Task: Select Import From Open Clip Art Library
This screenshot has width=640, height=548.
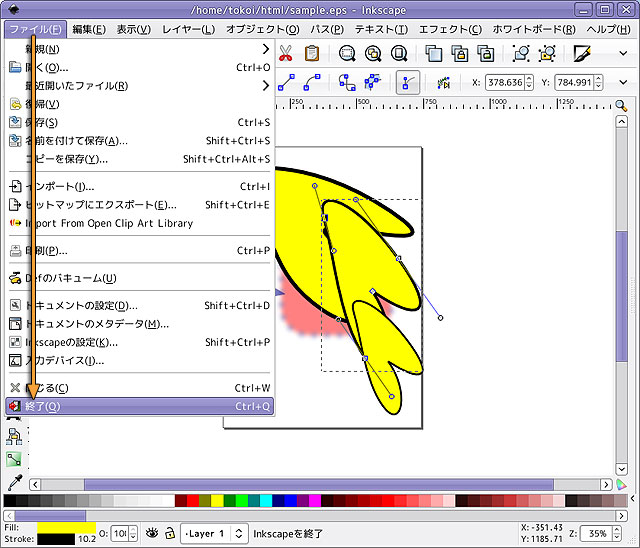Action: [x=108, y=223]
